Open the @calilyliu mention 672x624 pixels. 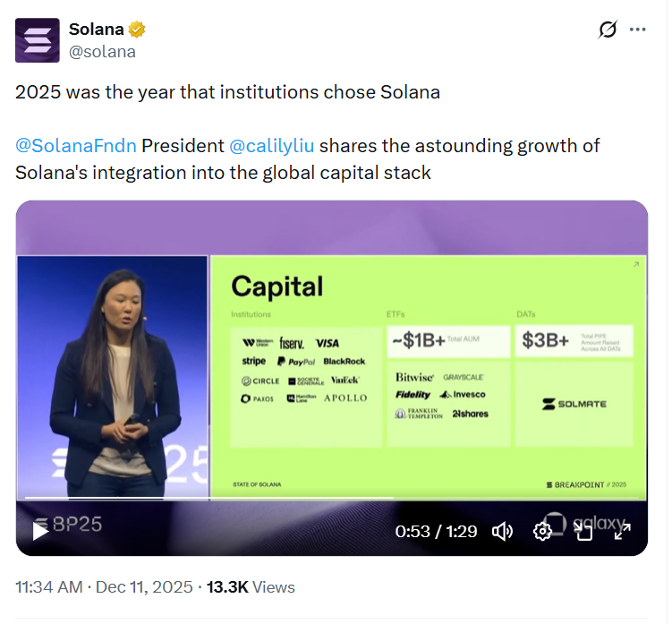(x=273, y=145)
